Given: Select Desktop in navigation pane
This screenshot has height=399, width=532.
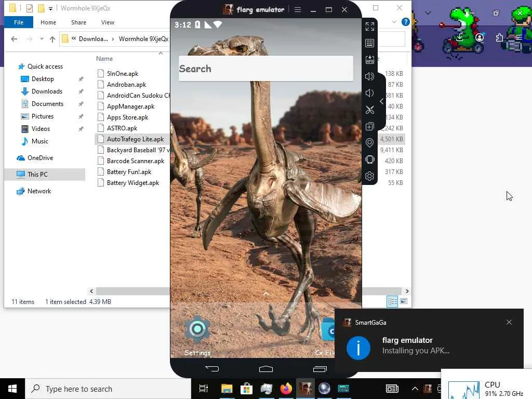Looking at the screenshot, I should [x=37, y=79].
